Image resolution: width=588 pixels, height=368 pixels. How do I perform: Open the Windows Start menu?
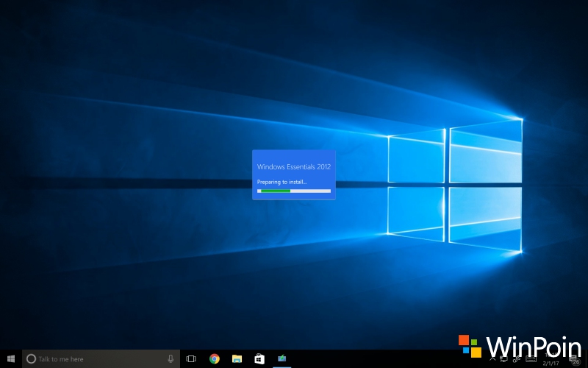point(11,359)
